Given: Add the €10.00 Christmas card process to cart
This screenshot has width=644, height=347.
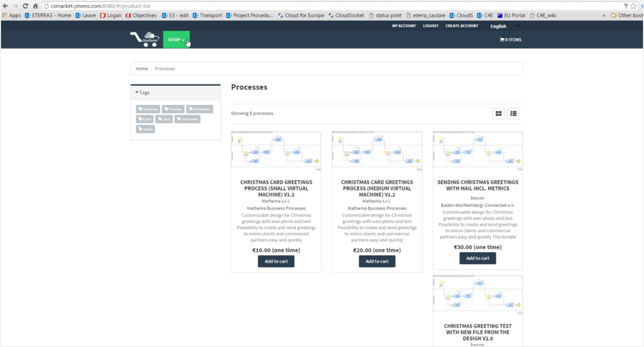Looking at the screenshot, I should coord(276,261).
